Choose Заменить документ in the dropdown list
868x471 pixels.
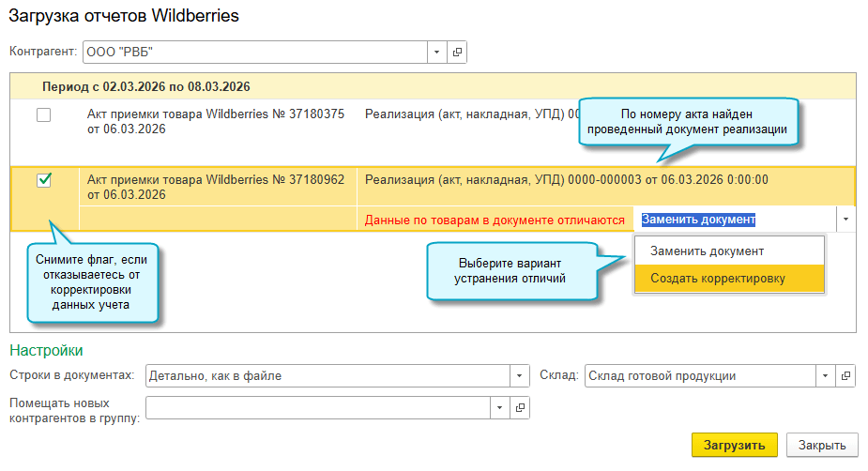point(730,251)
